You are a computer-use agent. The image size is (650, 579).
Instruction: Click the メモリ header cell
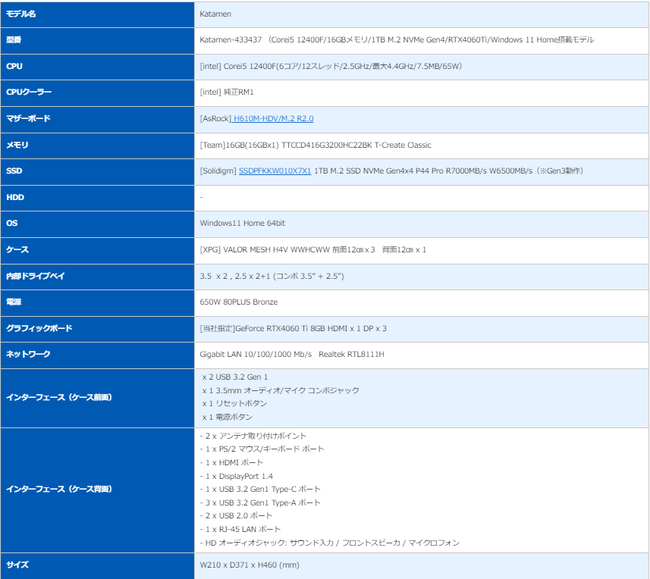[97, 145]
